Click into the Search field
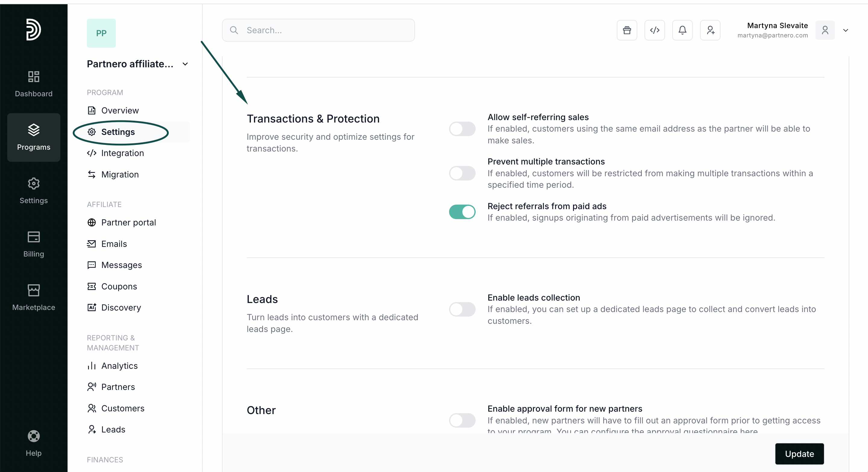Screen dimensions: 868x472 (x=324, y=30)
